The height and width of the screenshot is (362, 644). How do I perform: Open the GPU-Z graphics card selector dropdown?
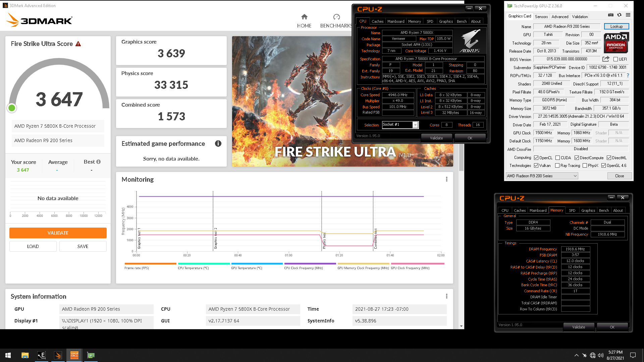tap(542, 176)
